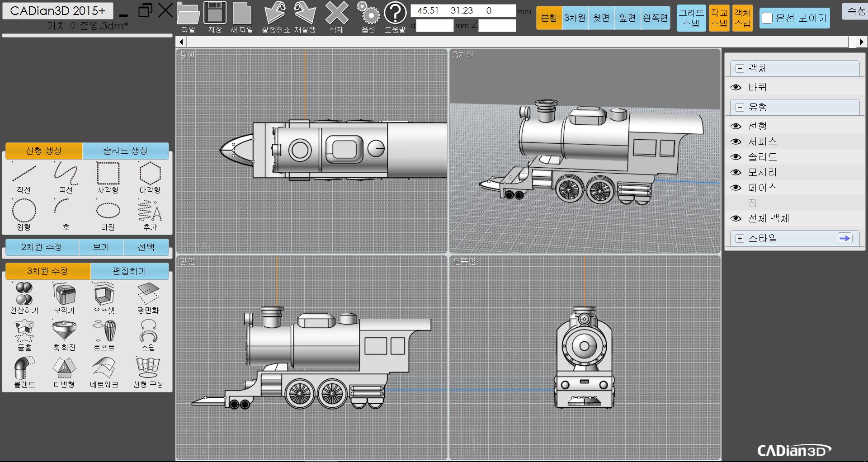This screenshot has height=462, width=868.
Task: Redo with the 재실행 arrow icon
Action: click(x=305, y=13)
